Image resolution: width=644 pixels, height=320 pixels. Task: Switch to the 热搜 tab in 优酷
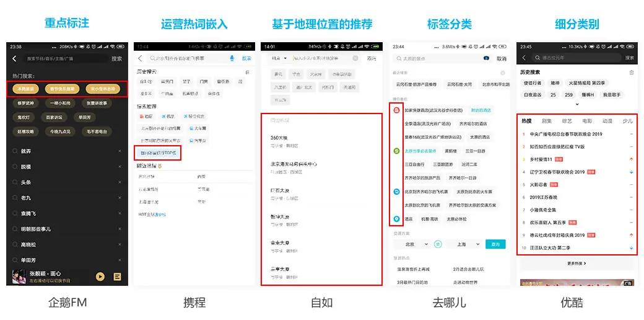[526, 121]
